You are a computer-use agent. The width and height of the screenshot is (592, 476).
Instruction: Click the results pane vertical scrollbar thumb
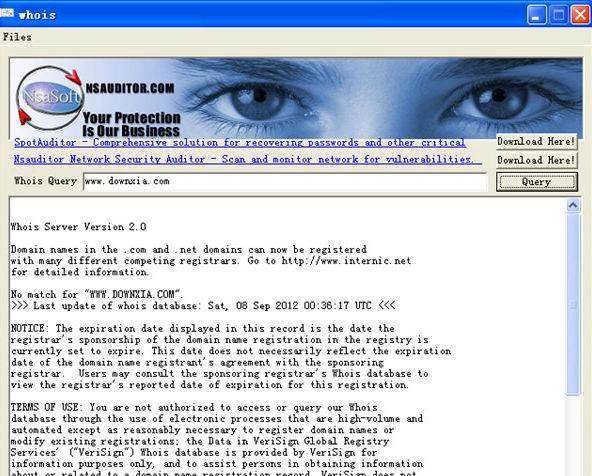click(x=573, y=304)
